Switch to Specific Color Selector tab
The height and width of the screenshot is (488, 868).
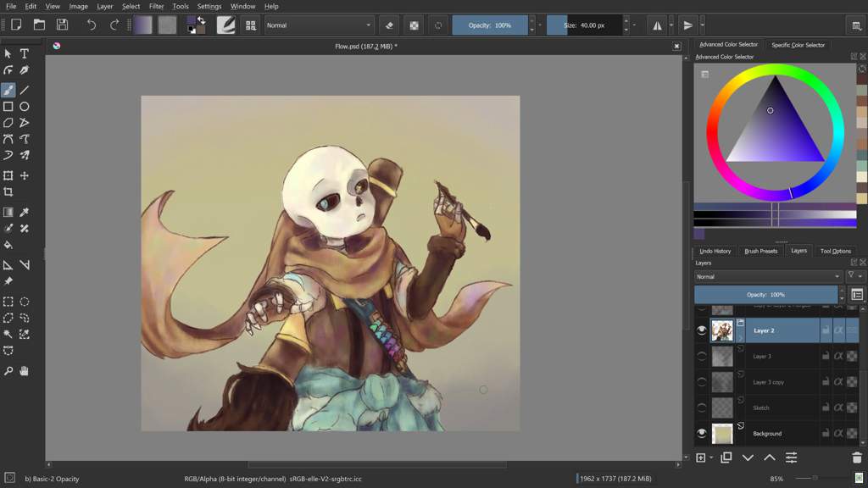[798, 45]
